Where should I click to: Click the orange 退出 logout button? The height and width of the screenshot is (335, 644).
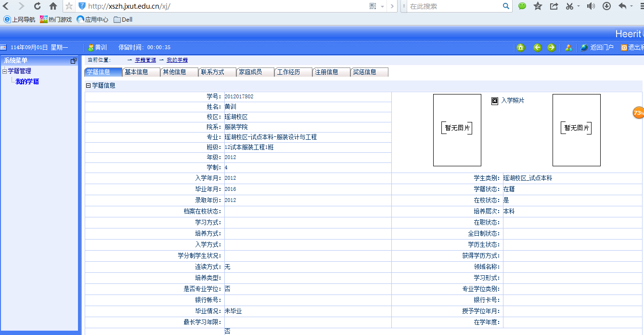[632, 47]
